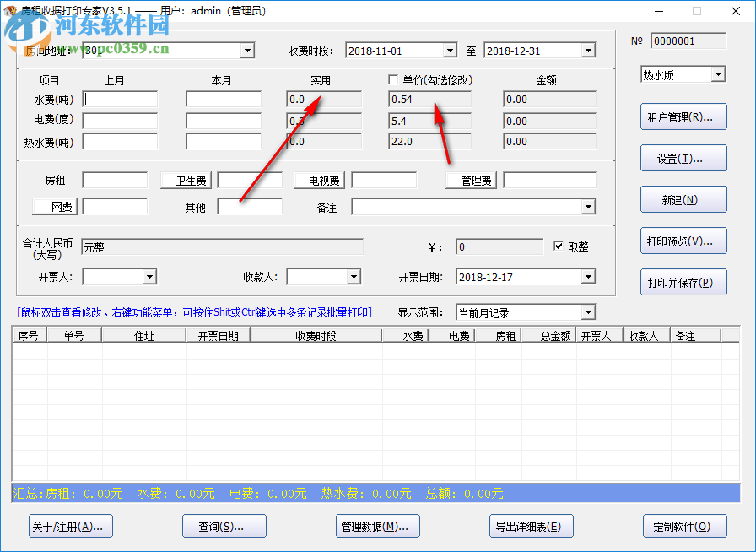Image resolution: width=756 pixels, height=552 pixels.
Task: Open the 房间地址 room address dropdown
Action: (247, 50)
